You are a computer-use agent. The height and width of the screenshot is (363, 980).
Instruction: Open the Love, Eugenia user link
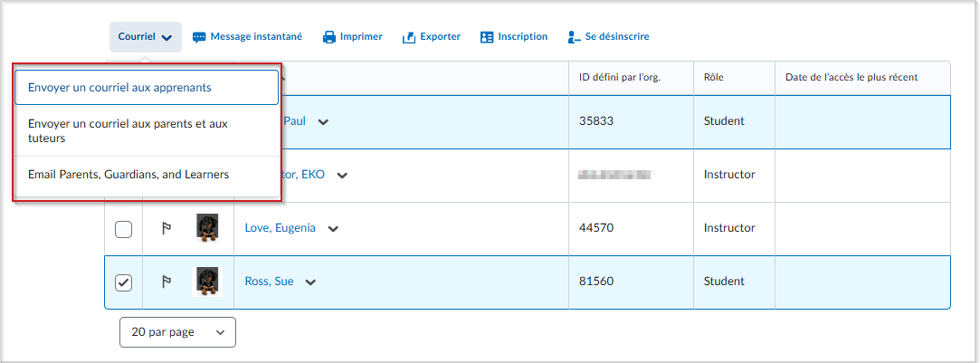tap(280, 228)
